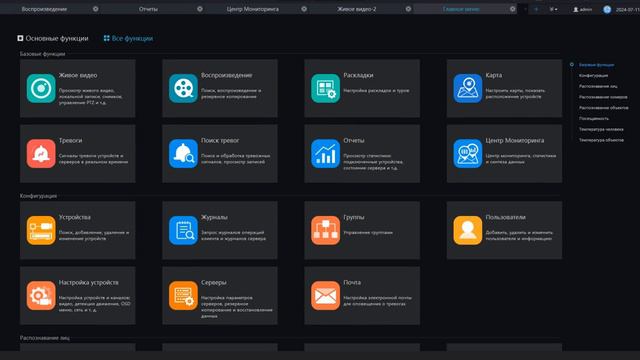The height and width of the screenshot is (360, 640).
Task: Switch to the Центр Мониторинга tab
Action: pyautogui.click(x=253, y=9)
